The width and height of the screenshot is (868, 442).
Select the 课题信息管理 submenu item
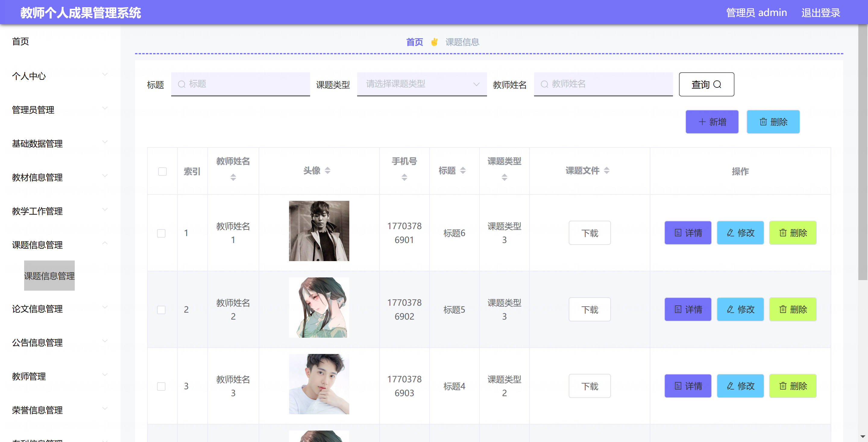49,276
